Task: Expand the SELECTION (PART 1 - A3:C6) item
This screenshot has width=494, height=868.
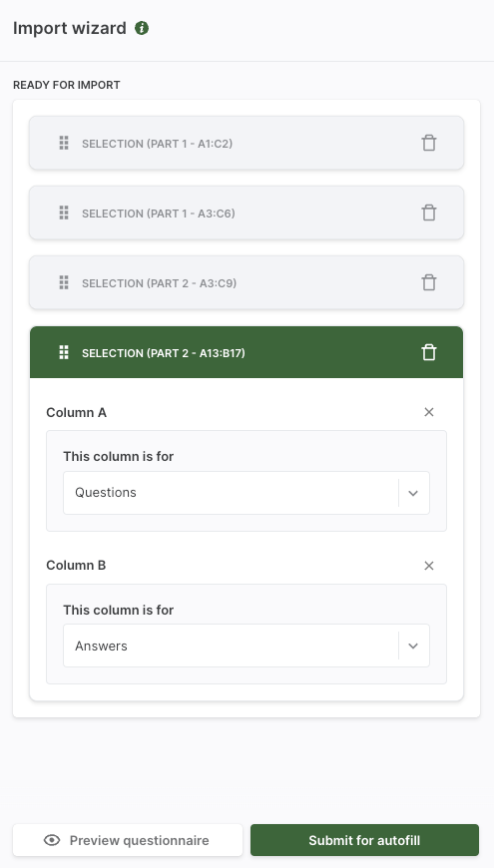Action: coord(247,213)
